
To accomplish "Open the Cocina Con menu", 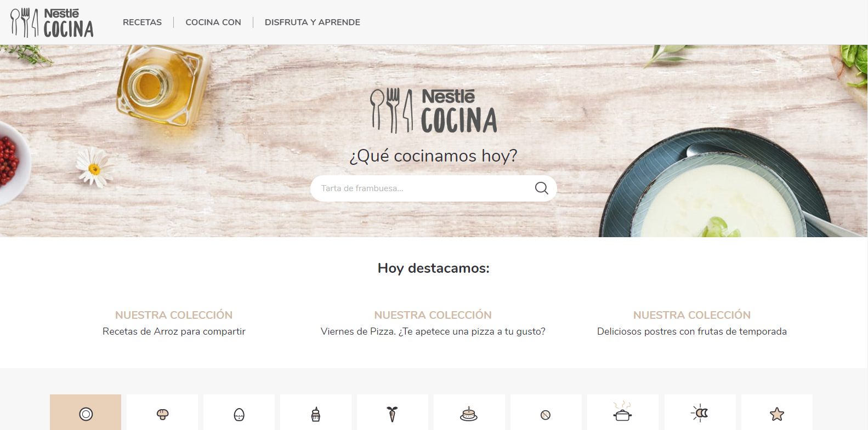I will [213, 22].
